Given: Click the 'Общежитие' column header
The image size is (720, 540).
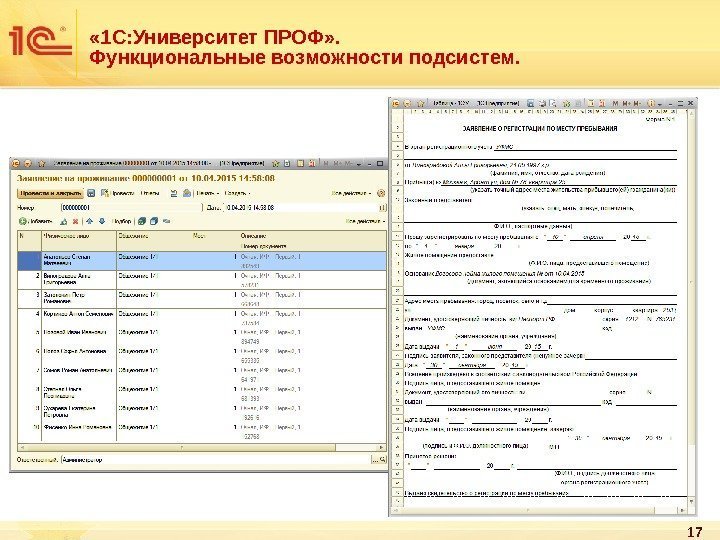Looking at the screenshot, I should (x=133, y=236).
